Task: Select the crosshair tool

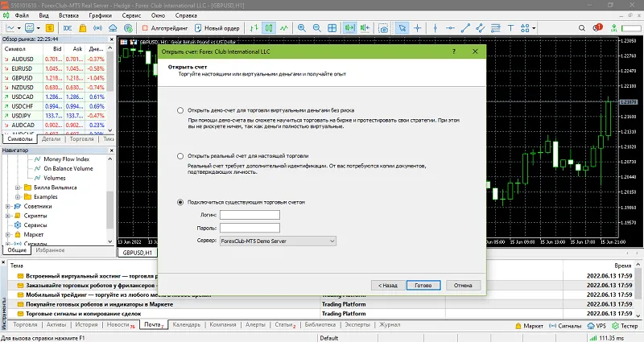Action: point(417,28)
